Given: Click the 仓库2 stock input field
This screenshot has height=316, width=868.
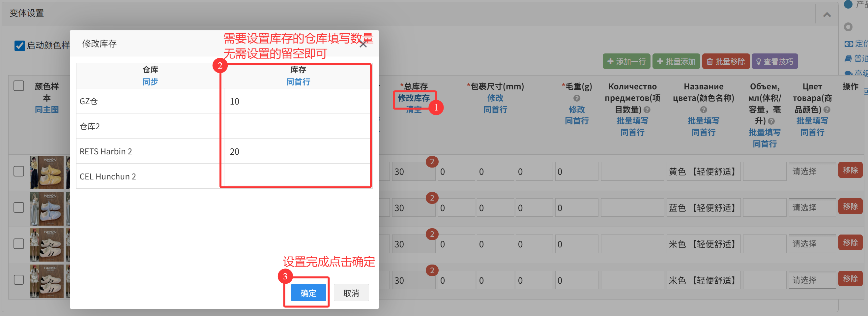Looking at the screenshot, I should tap(298, 126).
